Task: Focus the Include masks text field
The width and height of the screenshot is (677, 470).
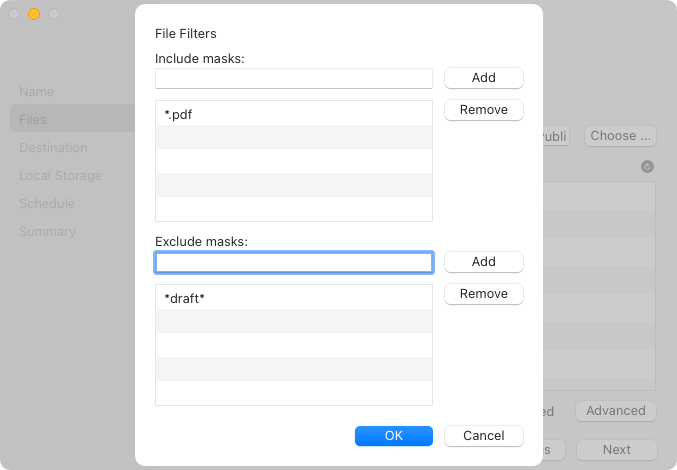Action: click(294, 78)
